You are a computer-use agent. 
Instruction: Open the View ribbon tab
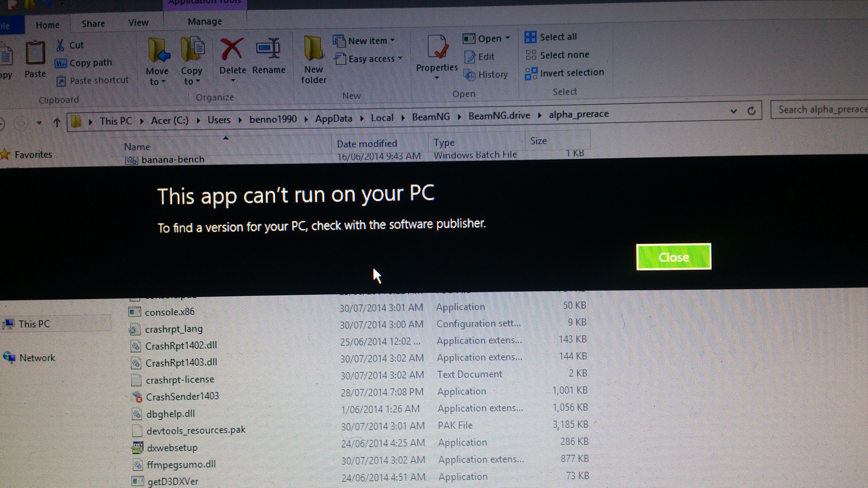tap(138, 23)
